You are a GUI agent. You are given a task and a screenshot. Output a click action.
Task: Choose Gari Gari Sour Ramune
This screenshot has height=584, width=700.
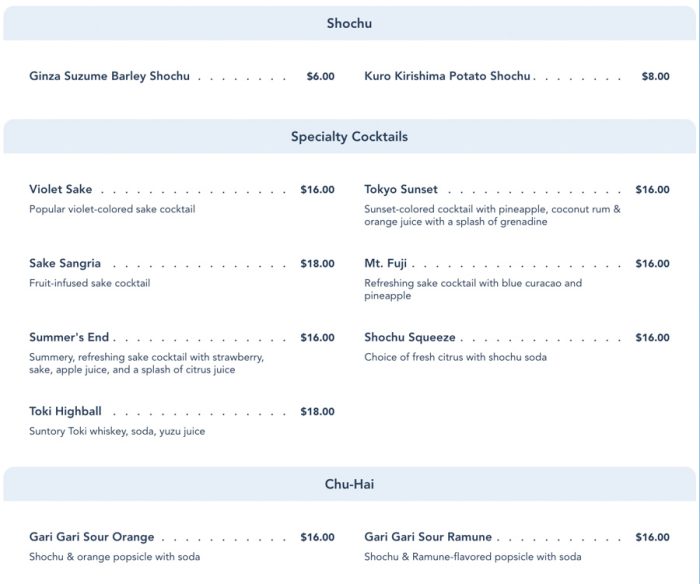[x=428, y=537]
